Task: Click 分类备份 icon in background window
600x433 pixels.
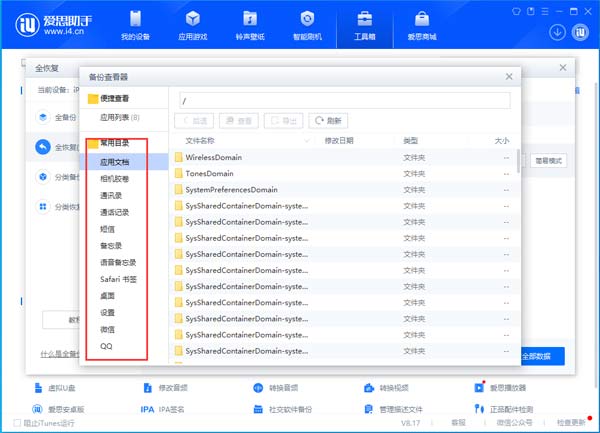Action: pos(43,177)
